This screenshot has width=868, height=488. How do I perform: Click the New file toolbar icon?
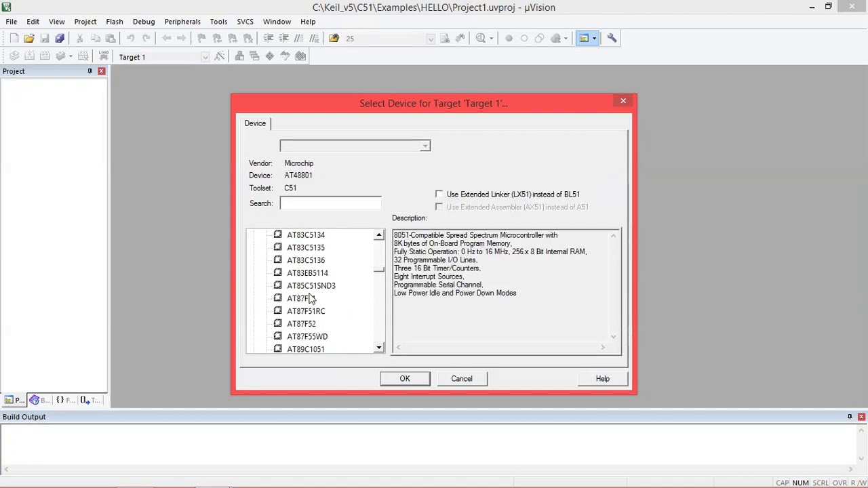pos(14,39)
